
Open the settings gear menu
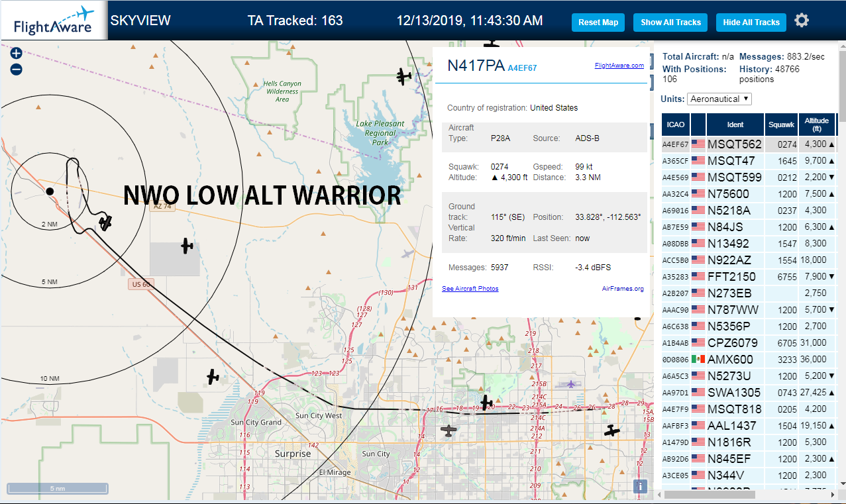(802, 21)
